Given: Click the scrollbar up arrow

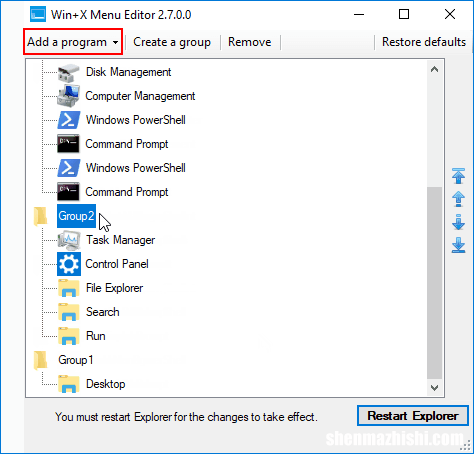Looking at the screenshot, I should coord(434,70).
